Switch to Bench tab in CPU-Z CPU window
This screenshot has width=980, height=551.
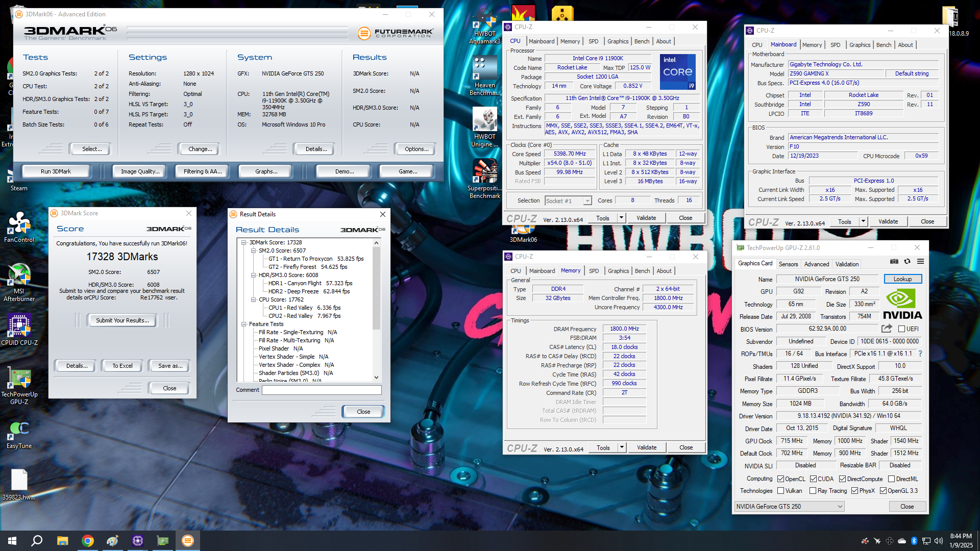pos(642,41)
